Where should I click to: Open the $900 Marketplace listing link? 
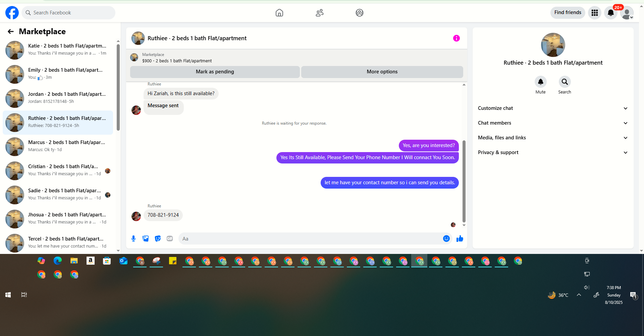(177, 61)
